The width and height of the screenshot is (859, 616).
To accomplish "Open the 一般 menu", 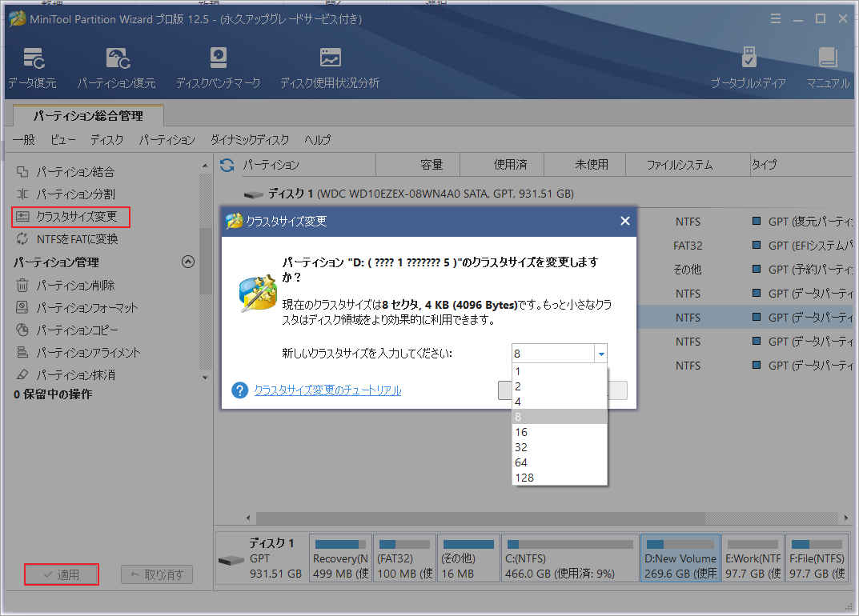I will point(23,140).
